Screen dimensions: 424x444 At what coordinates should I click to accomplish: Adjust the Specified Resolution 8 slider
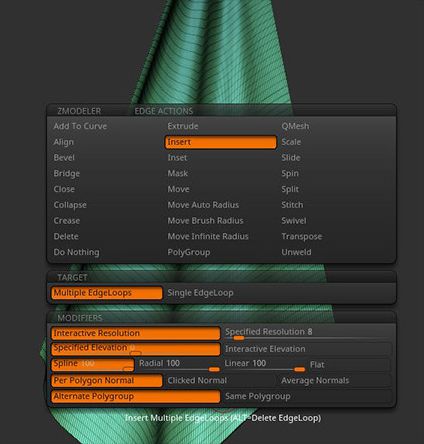click(307, 333)
